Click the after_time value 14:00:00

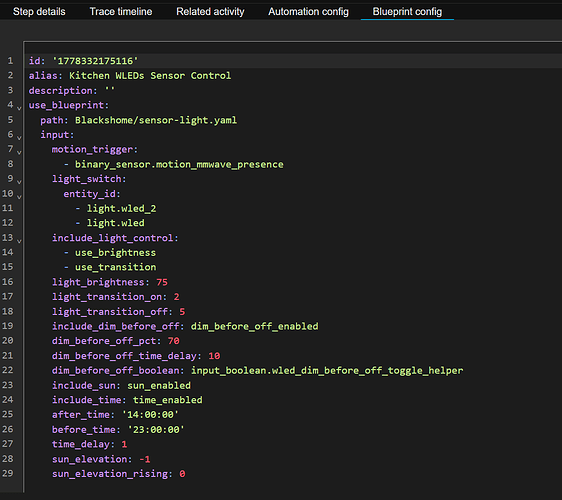[x=150, y=415]
